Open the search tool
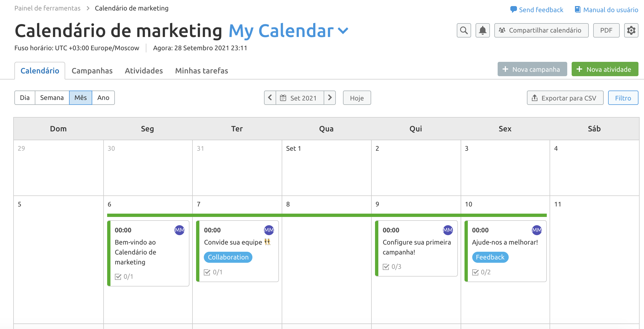The width and height of the screenshot is (644, 329). click(x=464, y=30)
